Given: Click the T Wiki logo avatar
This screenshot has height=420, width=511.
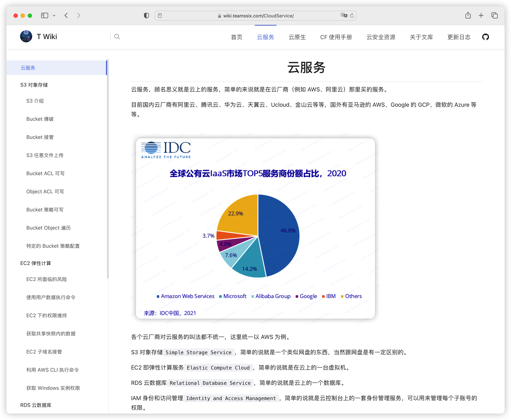Looking at the screenshot, I should point(26,36).
